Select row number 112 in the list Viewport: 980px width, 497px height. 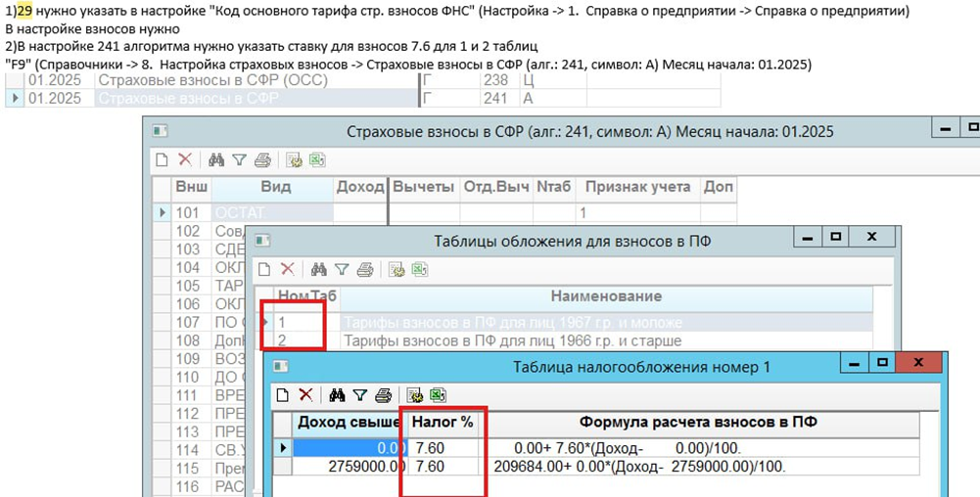click(x=187, y=413)
